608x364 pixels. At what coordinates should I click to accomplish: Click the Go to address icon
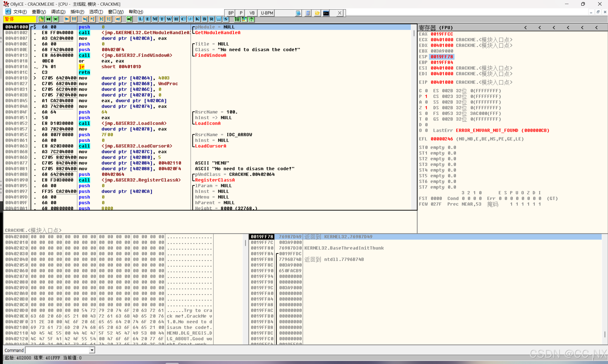coord(129,19)
